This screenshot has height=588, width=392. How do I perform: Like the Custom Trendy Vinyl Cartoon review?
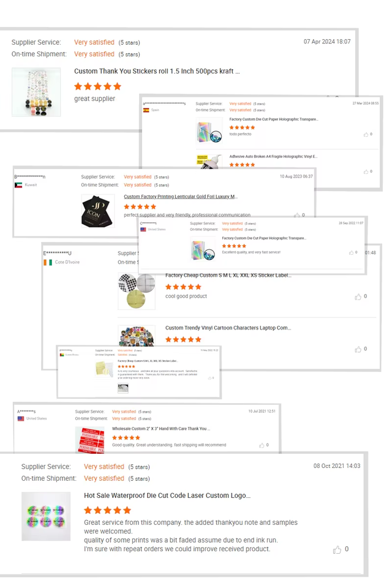[358, 349]
